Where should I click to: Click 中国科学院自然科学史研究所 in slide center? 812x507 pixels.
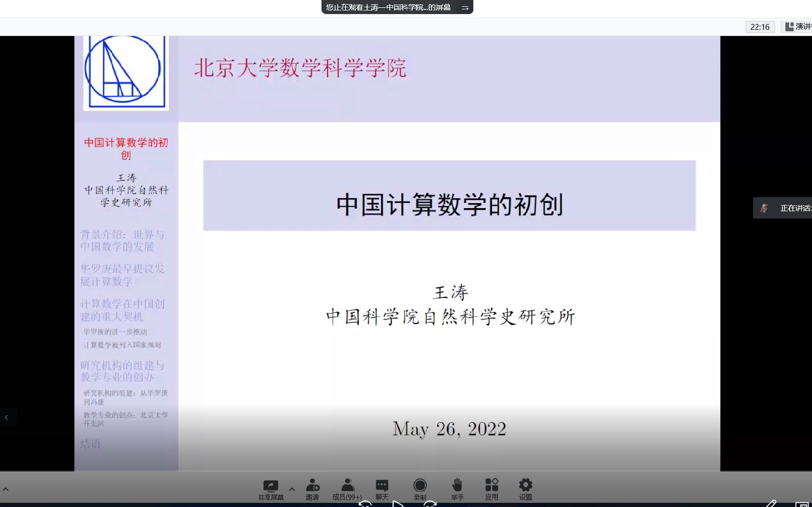pyautogui.click(x=450, y=317)
